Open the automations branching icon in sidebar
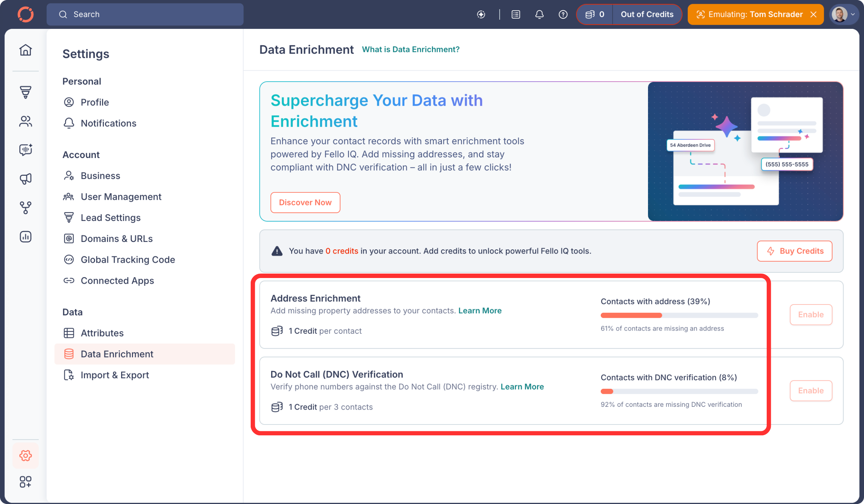Image resolution: width=864 pixels, height=504 pixels. point(26,207)
